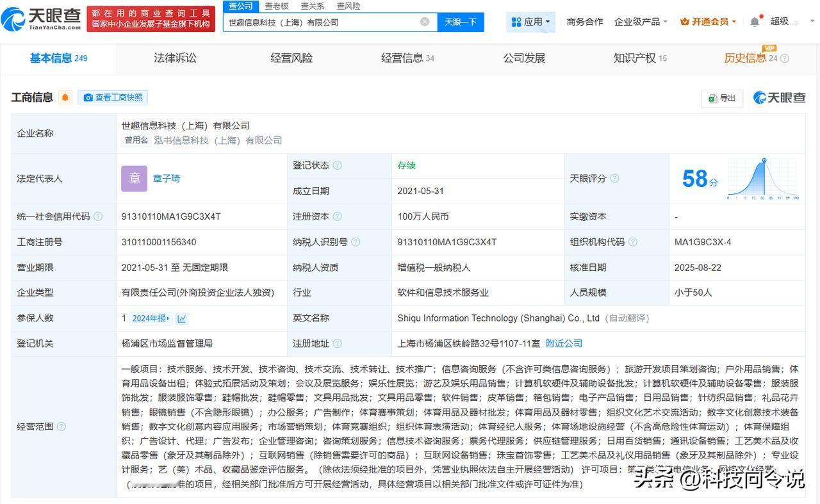Viewport: 820px width, 504px height.
Task: Open the 知识产权 tab
Action: (x=640, y=58)
